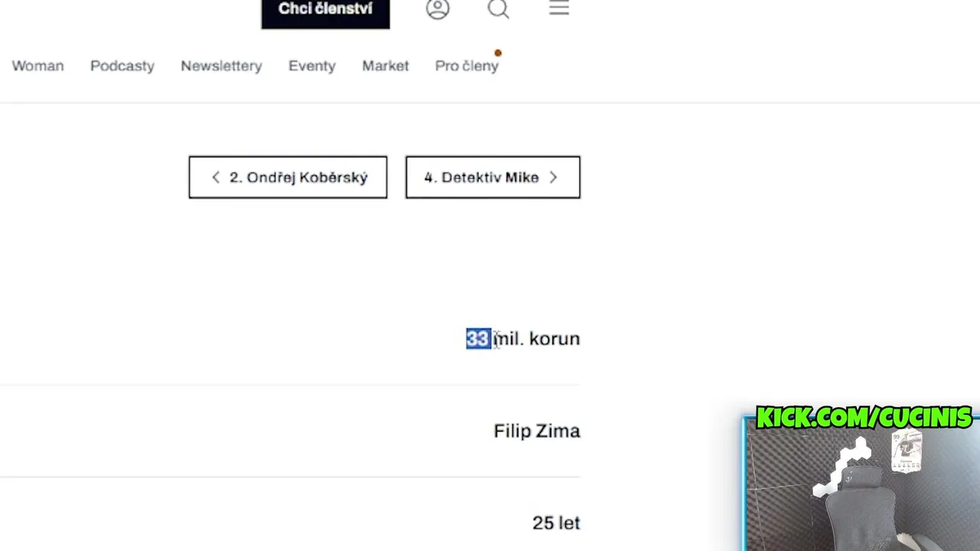This screenshot has width=980, height=551.
Task: Navigate to Market
Action: [x=385, y=66]
